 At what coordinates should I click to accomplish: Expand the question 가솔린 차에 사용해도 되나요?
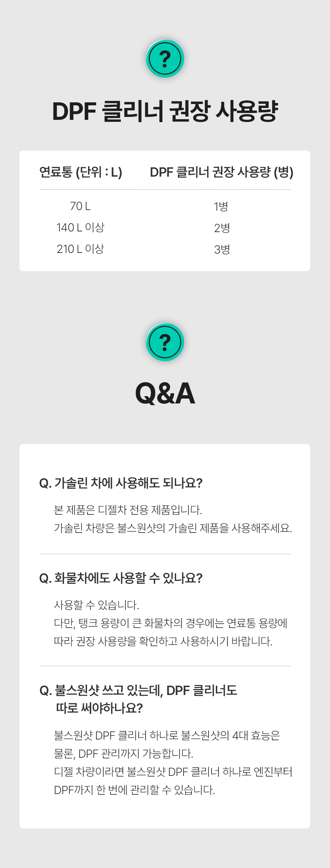pyautogui.click(x=121, y=483)
